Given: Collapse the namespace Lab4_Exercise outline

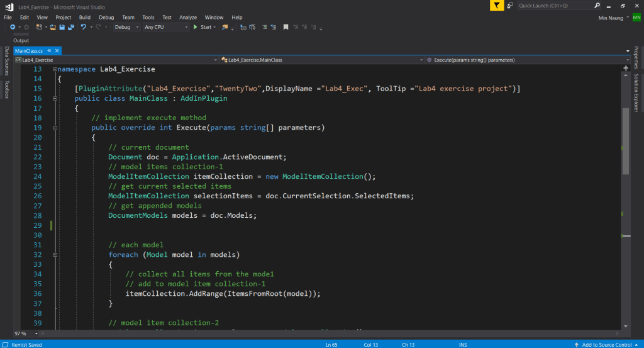Looking at the screenshot, I should tap(53, 69).
